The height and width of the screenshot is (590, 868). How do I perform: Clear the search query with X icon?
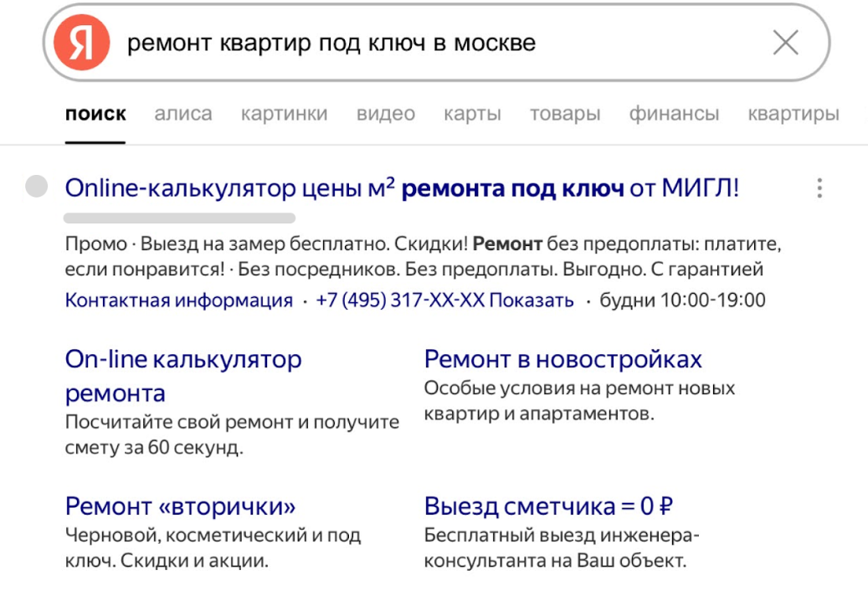[785, 43]
